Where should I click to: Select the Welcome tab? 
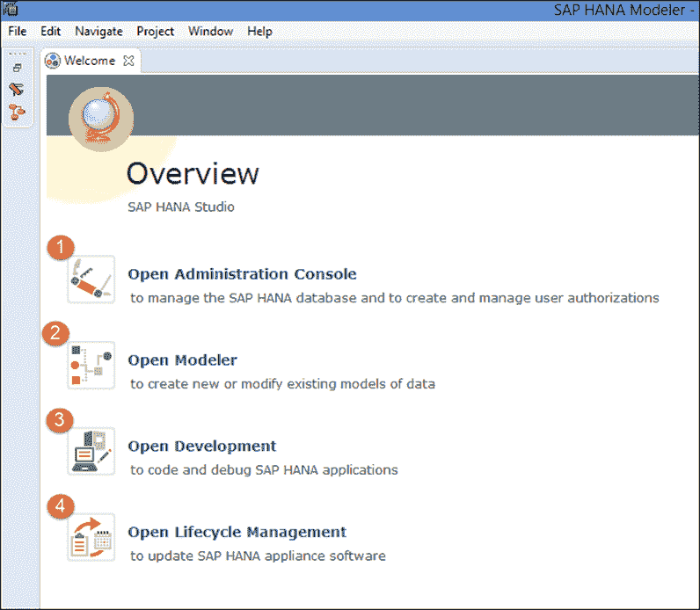tap(90, 61)
